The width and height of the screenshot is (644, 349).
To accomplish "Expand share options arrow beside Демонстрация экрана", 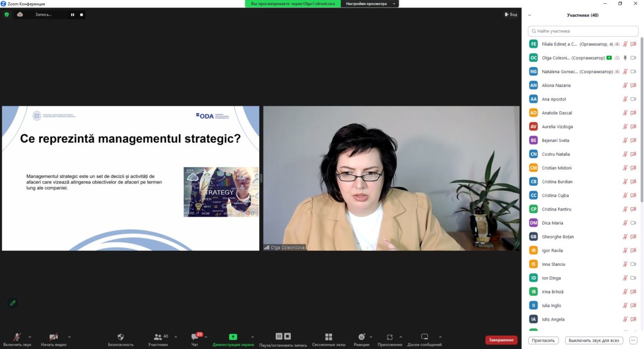I will (x=253, y=337).
